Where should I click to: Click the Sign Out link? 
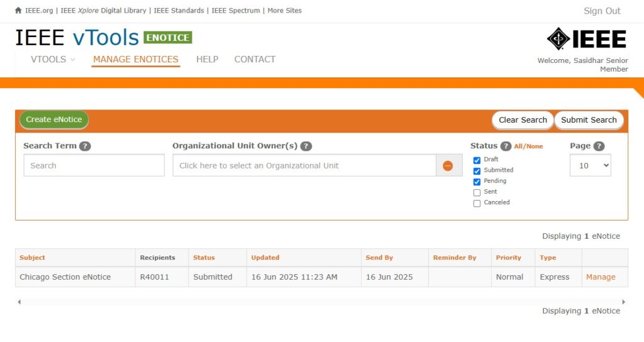[602, 11]
